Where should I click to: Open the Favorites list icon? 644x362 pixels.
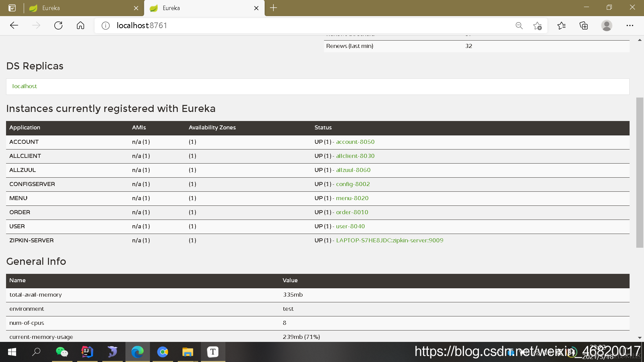(x=561, y=25)
